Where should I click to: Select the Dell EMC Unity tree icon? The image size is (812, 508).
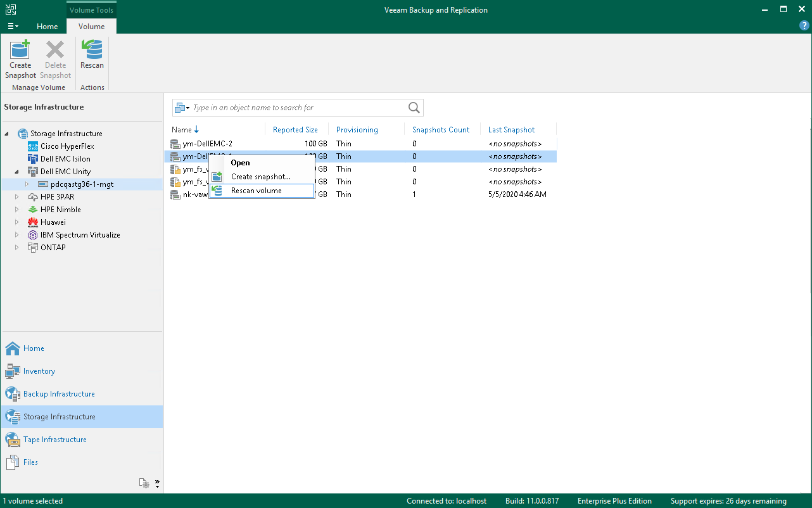[33, 172]
